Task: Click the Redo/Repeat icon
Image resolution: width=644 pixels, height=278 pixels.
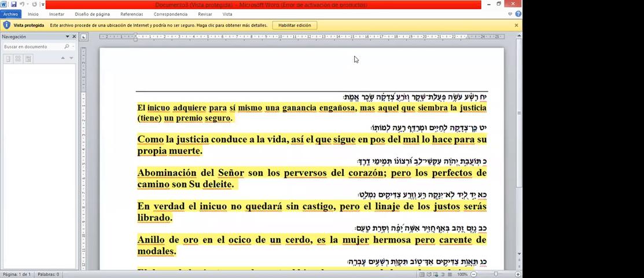Action: 34,5
